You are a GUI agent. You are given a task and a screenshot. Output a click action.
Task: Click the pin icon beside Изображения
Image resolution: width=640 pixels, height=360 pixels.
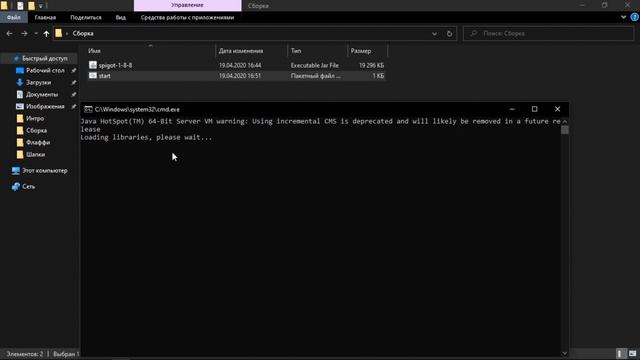pyautogui.click(x=74, y=107)
